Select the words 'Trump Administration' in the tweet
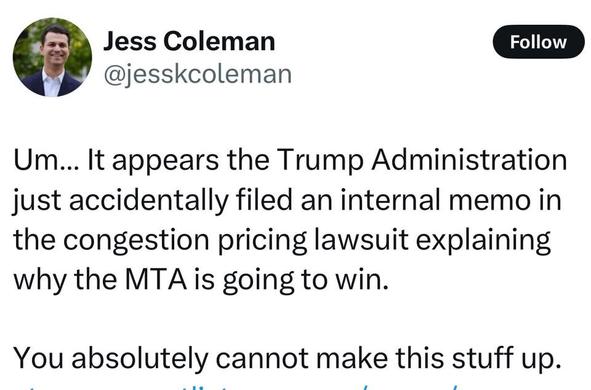The height and width of the screenshot is (390, 591). [422, 161]
